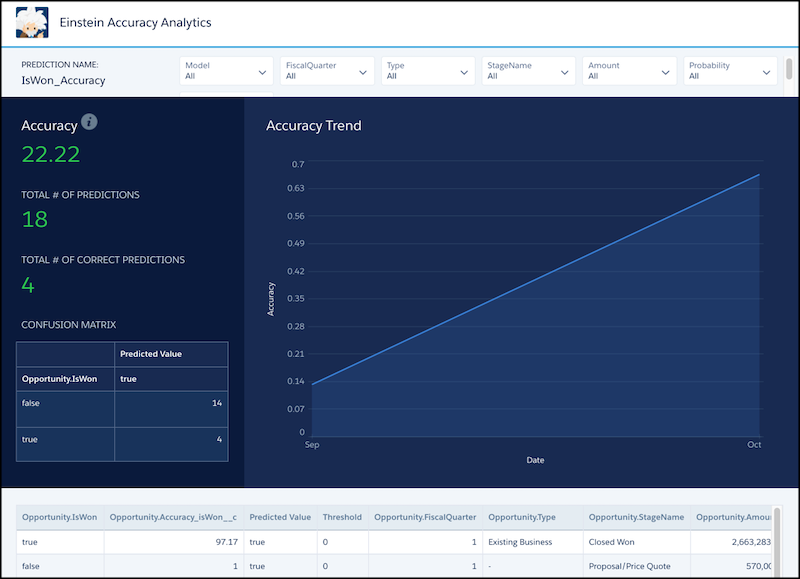Select the 97.17 accuracy cell
Viewport: 800px width, 579px height.
coord(173,542)
